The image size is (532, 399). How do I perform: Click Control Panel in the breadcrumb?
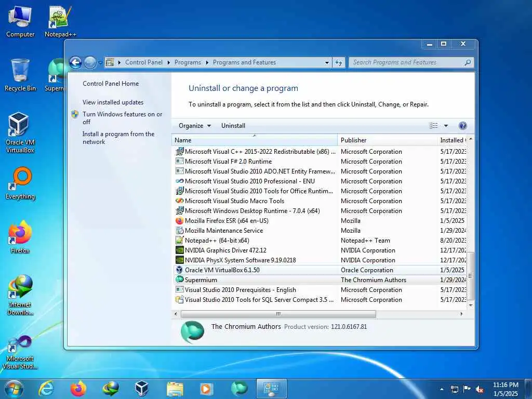[x=144, y=62]
